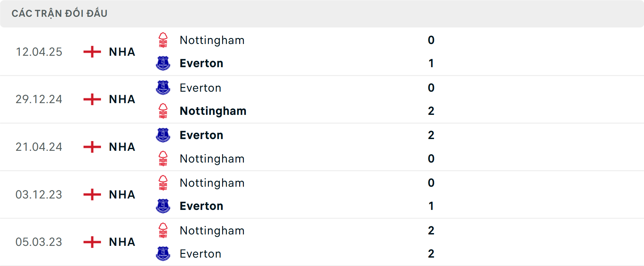
Task: Click the Nottingham Forest crest for the 12.04.25 match
Action: (x=163, y=40)
